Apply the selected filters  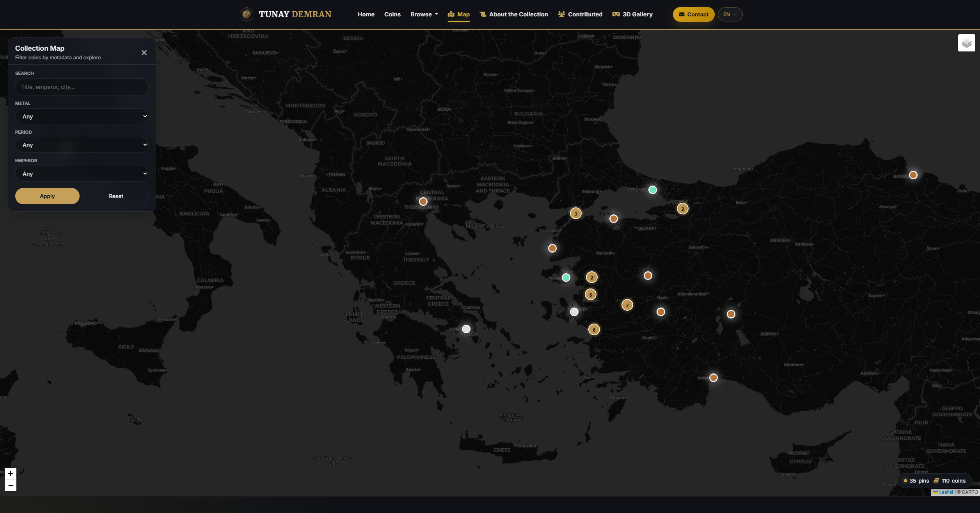[x=47, y=196]
